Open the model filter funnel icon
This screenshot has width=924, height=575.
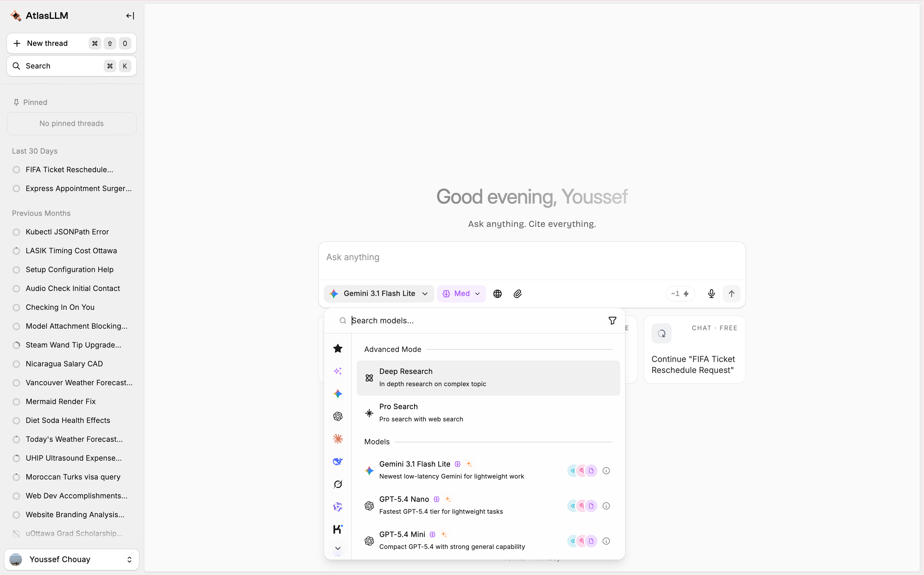pos(612,320)
